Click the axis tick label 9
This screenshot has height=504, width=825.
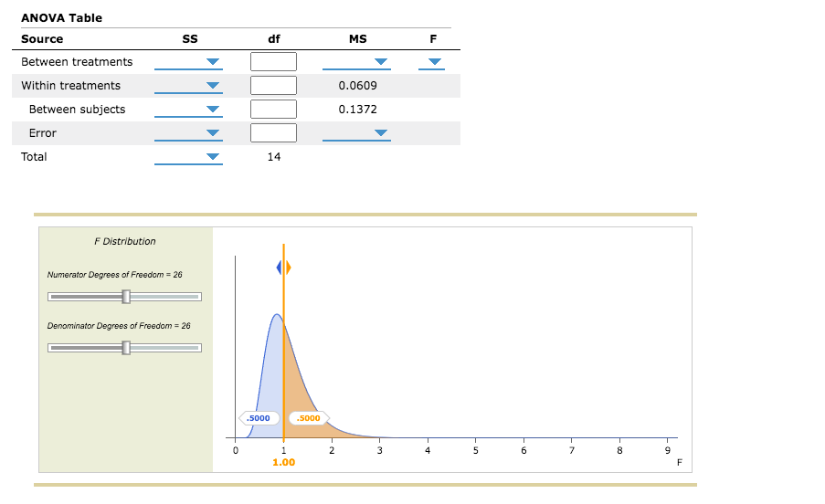(668, 450)
